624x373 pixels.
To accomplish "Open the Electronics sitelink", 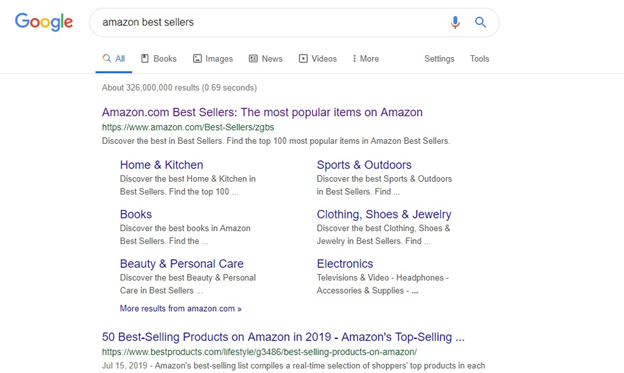I will point(345,264).
